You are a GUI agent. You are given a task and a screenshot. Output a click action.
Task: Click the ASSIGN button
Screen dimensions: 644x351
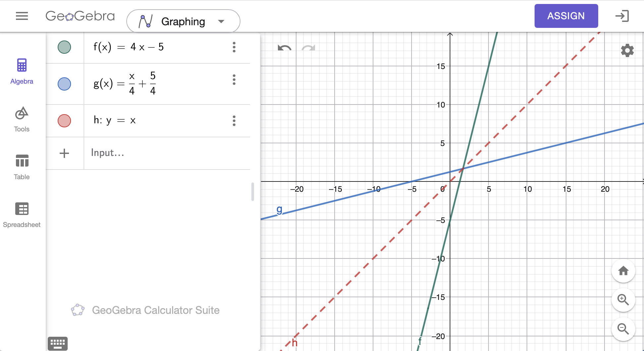point(566,16)
